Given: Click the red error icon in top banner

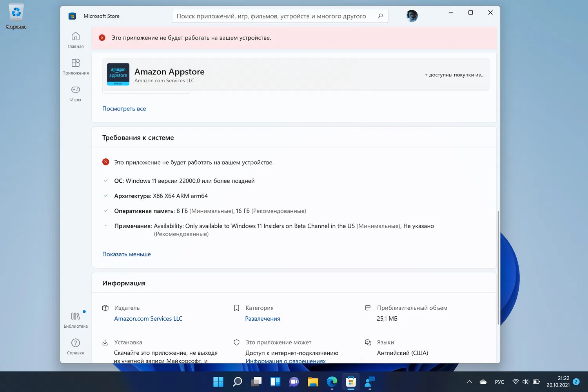Looking at the screenshot, I should pyautogui.click(x=102, y=38).
